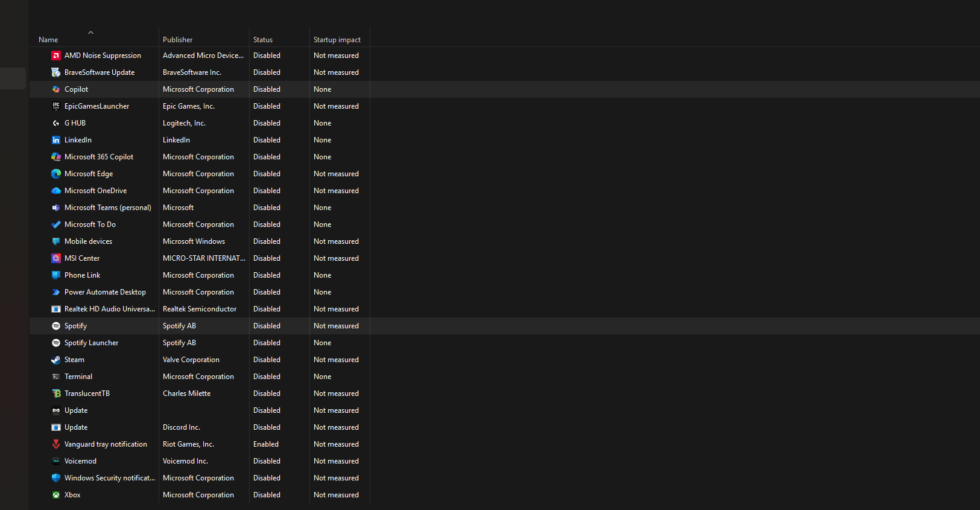Image resolution: width=980 pixels, height=510 pixels.
Task: Click the Charles Milette publisher cell
Action: pyautogui.click(x=187, y=394)
